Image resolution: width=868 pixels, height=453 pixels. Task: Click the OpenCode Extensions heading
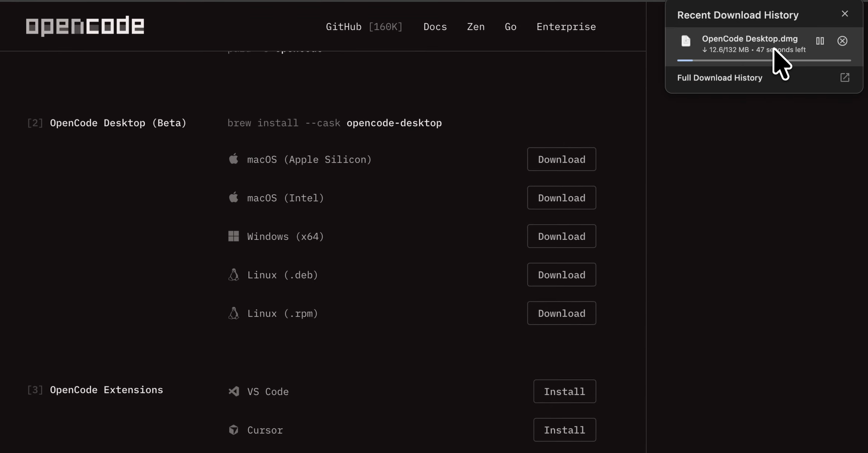point(107,390)
